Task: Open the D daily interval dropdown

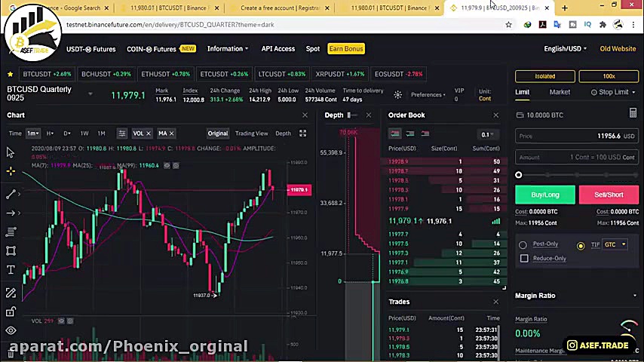Action: pyautogui.click(x=66, y=133)
